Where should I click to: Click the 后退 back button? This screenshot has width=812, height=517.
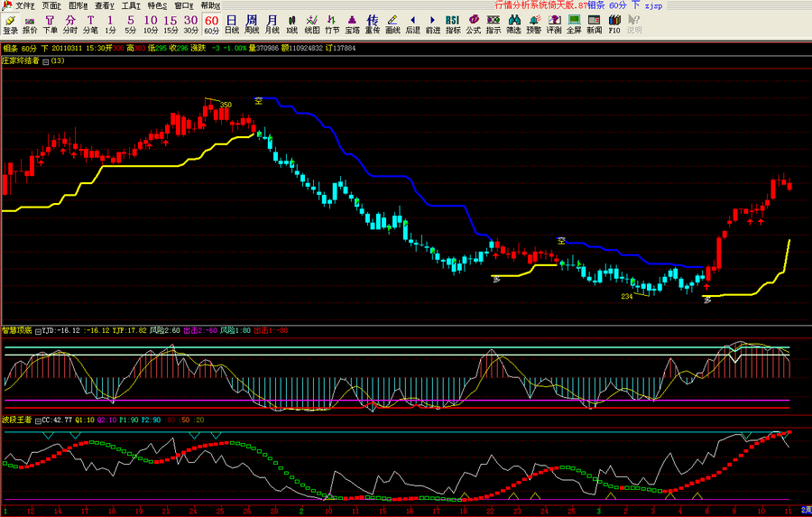pos(412,23)
